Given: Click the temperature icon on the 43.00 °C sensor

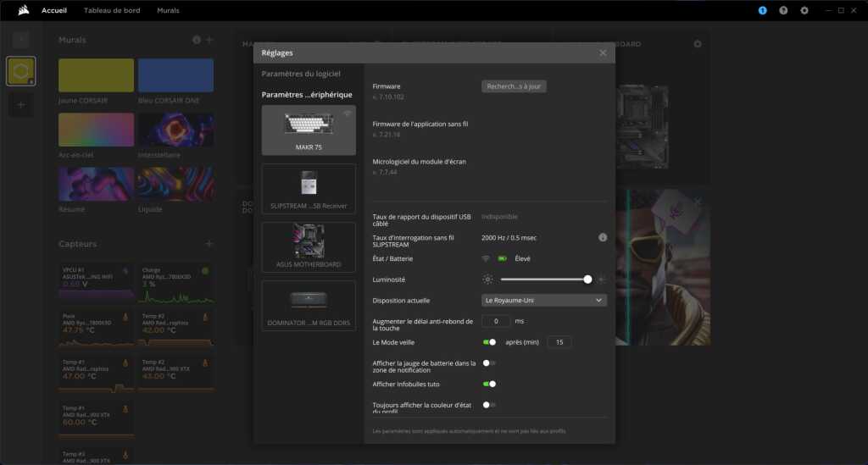Looking at the screenshot, I should [x=205, y=363].
